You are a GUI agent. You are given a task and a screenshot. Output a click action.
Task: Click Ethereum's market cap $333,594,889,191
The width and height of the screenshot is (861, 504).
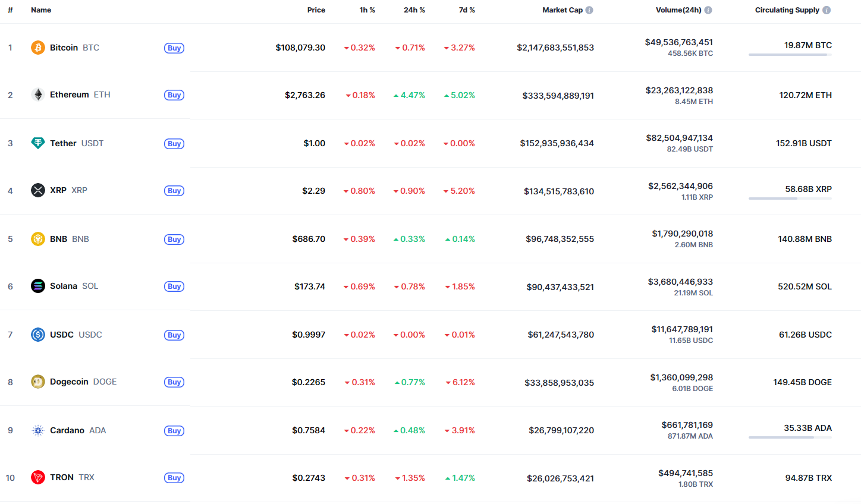pyautogui.click(x=558, y=96)
